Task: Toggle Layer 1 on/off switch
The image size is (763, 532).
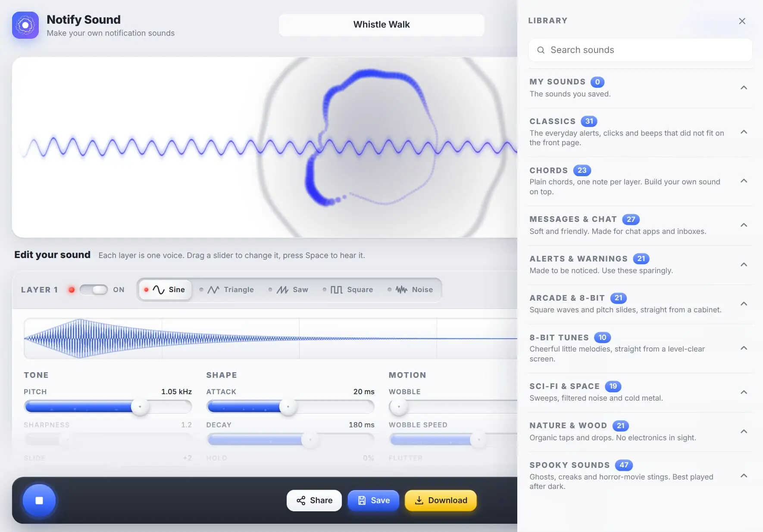Action: (x=94, y=289)
